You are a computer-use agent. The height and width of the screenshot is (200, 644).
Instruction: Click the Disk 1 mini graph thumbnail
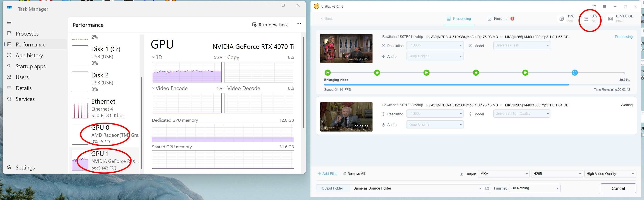(x=80, y=56)
